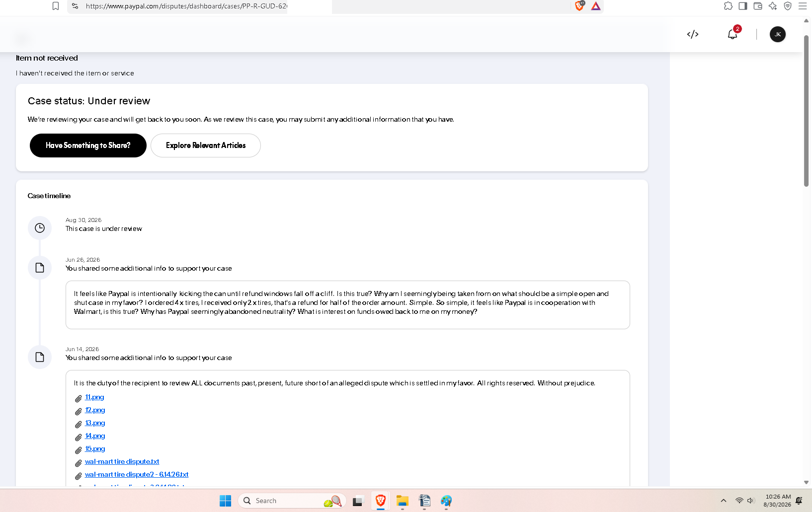Click the page vertical scrollbar thumb

pos(806,111)
